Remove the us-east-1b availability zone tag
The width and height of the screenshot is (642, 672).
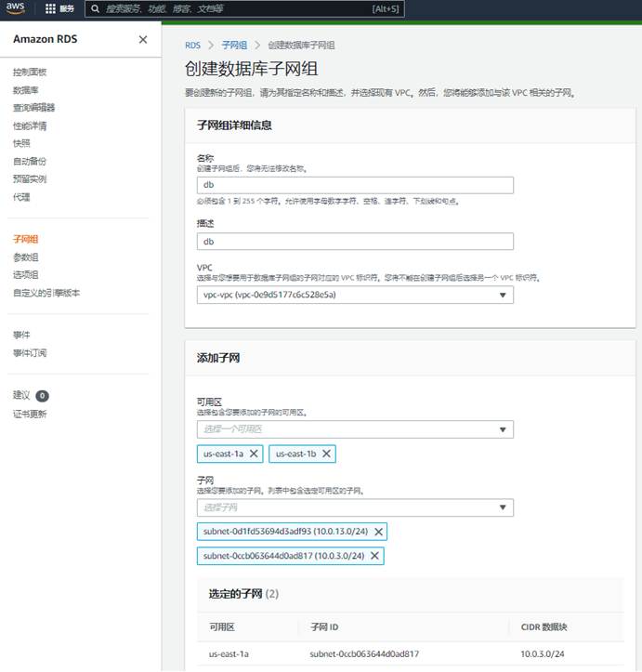coord(326,454)
